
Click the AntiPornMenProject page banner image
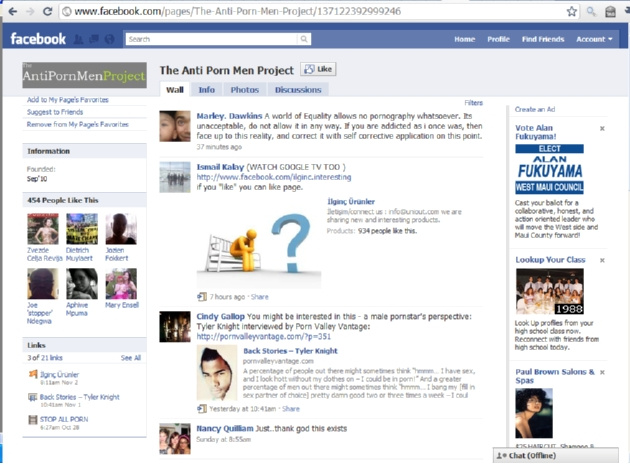tap(84, 75)
